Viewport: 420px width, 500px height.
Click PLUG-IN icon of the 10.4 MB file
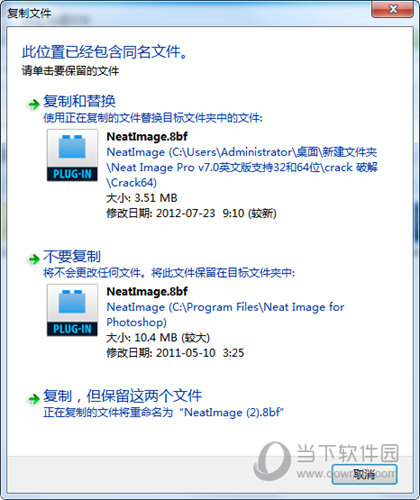pos(72,310)
